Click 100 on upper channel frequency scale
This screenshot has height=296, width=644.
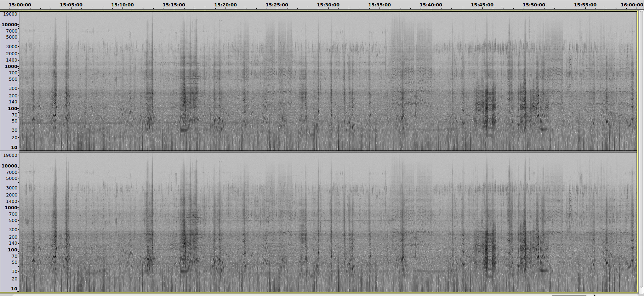coord(12,109)
